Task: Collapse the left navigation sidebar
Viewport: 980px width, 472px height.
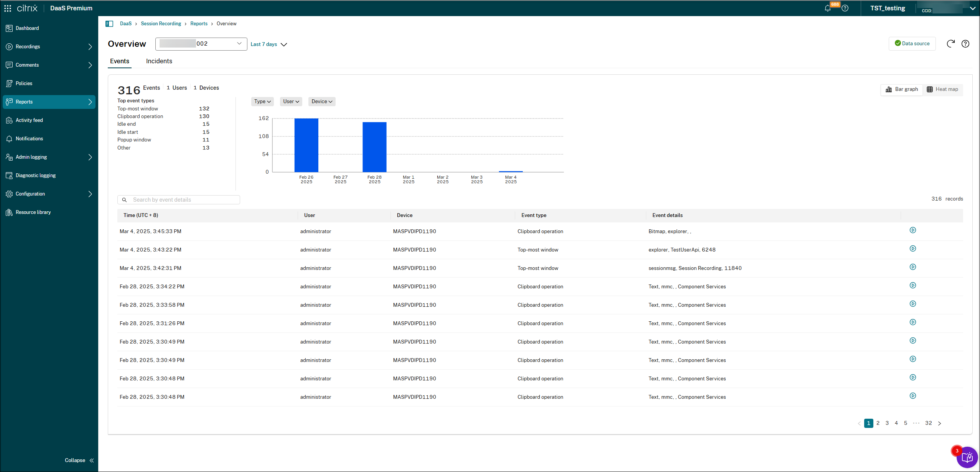Action: pyautogui.click(x=79, y=460)
